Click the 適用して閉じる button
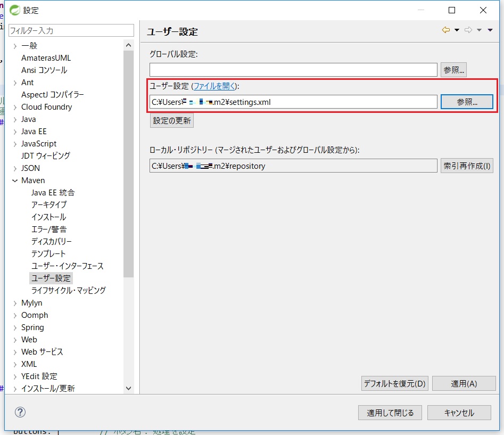Screen dimensions: 504x435 click(x=390, y=413)
